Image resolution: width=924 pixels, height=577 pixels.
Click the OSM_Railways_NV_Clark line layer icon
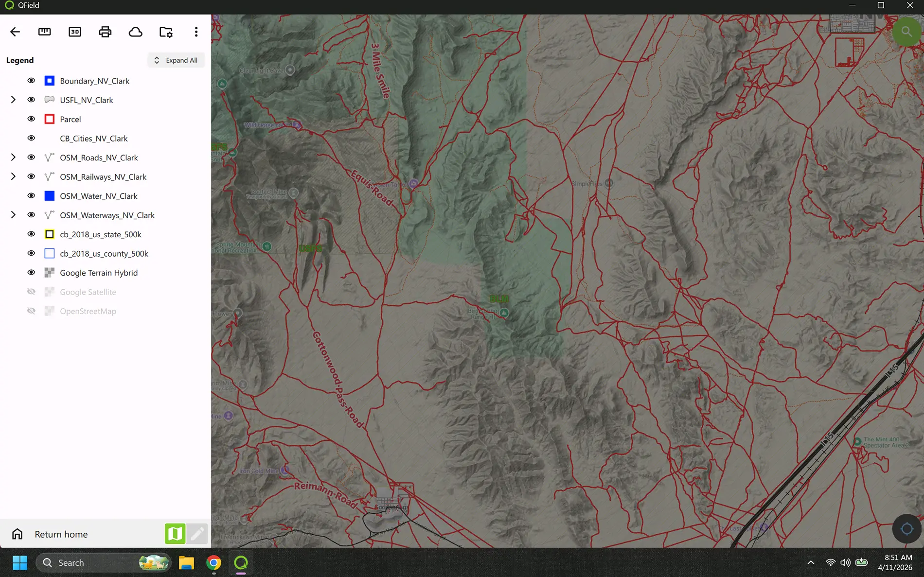coord(49,176)
